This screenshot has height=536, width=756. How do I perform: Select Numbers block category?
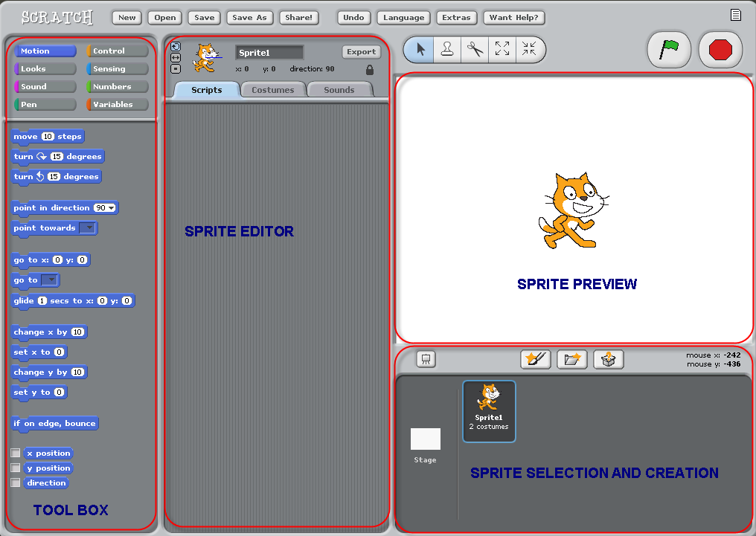(x=117, y=87)
